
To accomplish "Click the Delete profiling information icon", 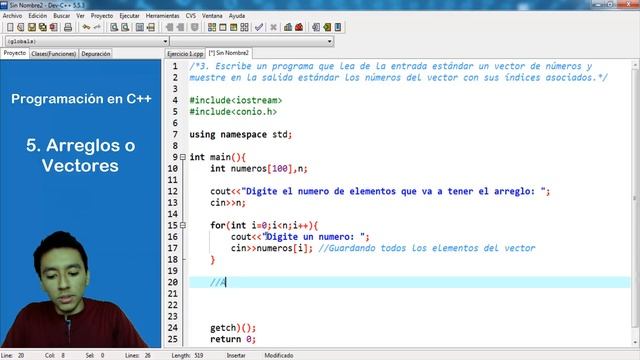I will [299, 27].
